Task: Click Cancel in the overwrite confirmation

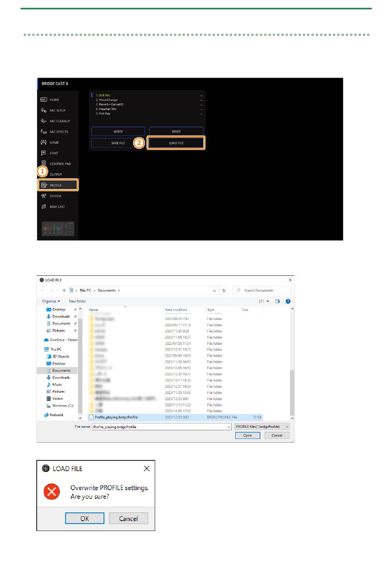Action: coord(128,519)
